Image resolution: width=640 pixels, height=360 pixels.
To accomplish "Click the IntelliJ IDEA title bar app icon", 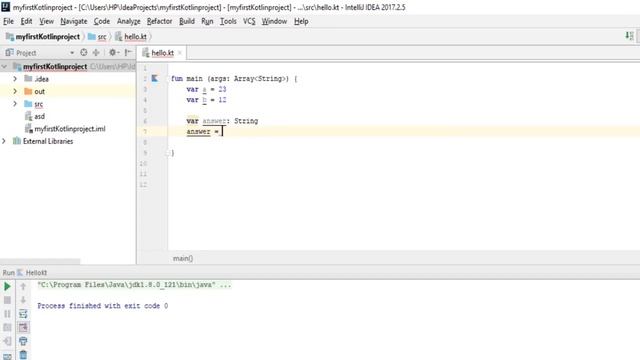I will tap(5, 7).
